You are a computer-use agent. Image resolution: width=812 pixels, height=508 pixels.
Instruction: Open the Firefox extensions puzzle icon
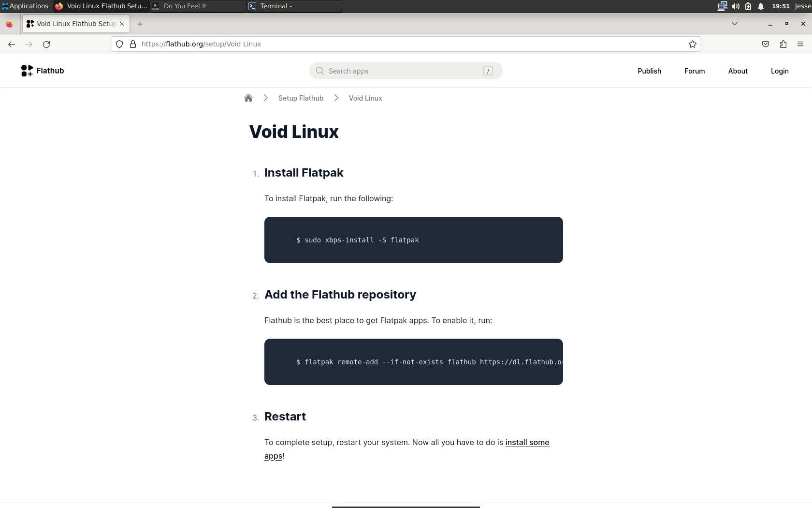[x=783, y=44]
